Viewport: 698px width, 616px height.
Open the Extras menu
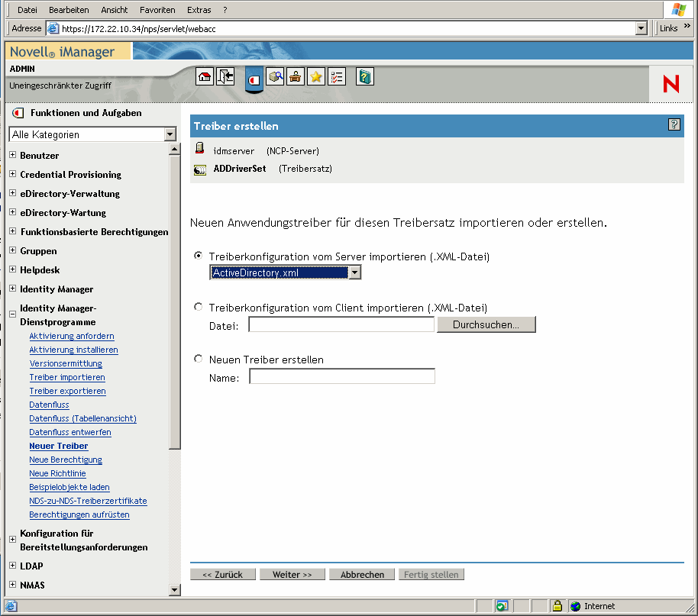click(199, 10)
